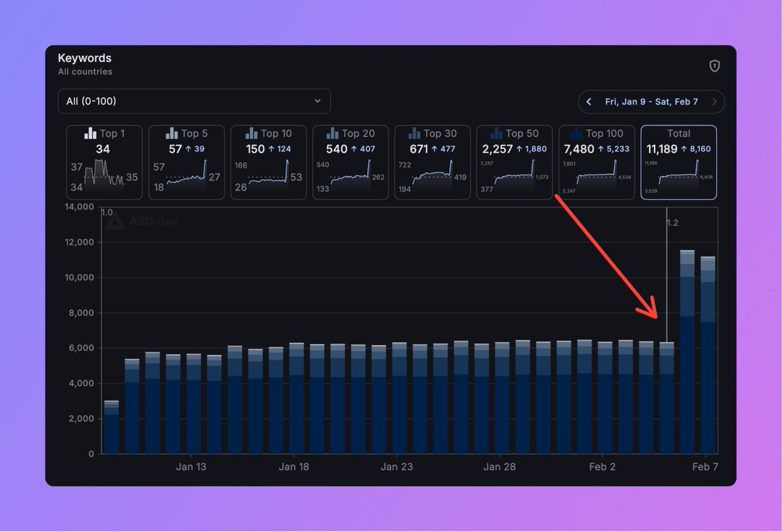Click the sparkline in the Top 50 card
Image resolution: width=782 pixels, height=532 pixels.
pyautogui.click(x=515, y=175)
